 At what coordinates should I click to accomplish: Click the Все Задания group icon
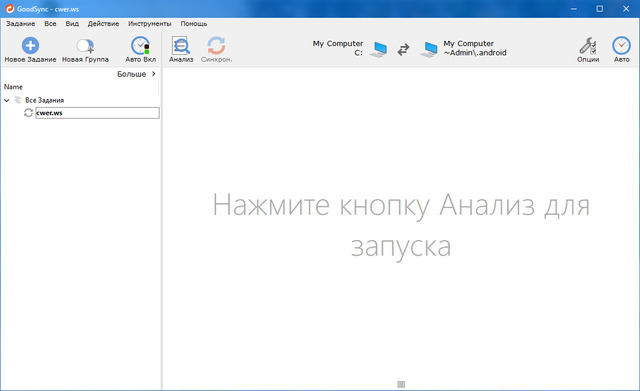(18, 100)
